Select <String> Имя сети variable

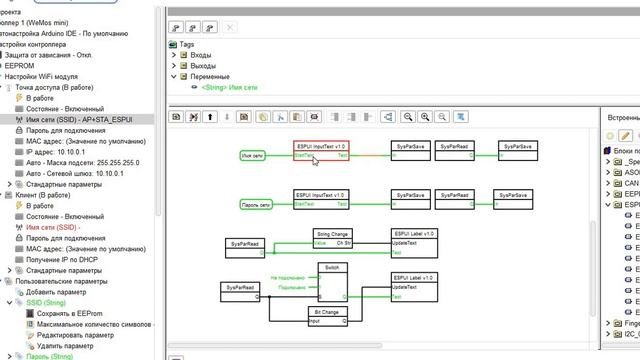coord(229,87)
